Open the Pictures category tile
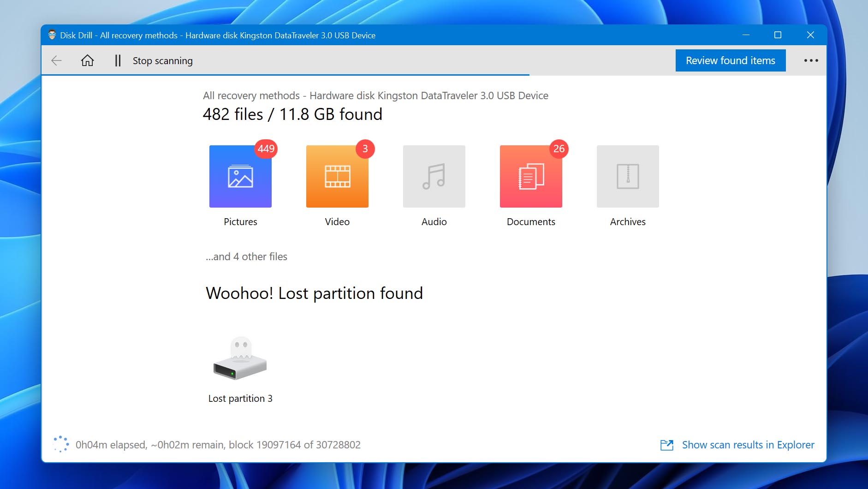Image resolution: width=868 pixels, height=489 pixels. click(x=240, y=176)
